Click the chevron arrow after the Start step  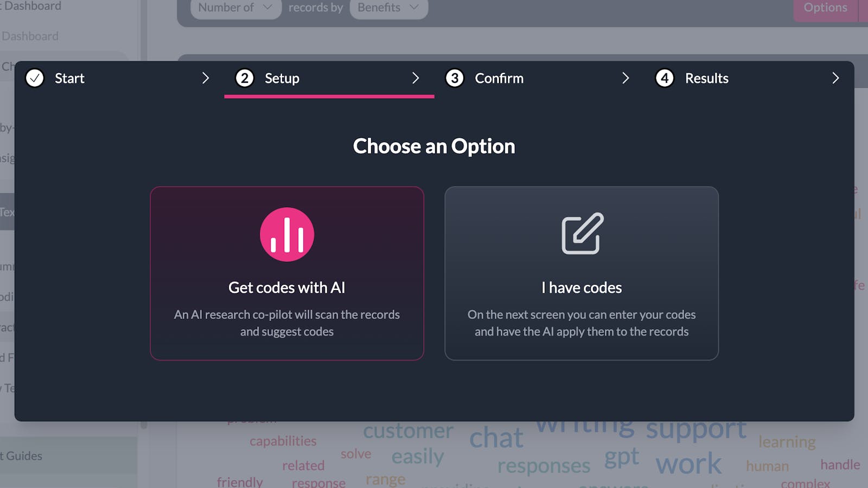pos(206,78)
